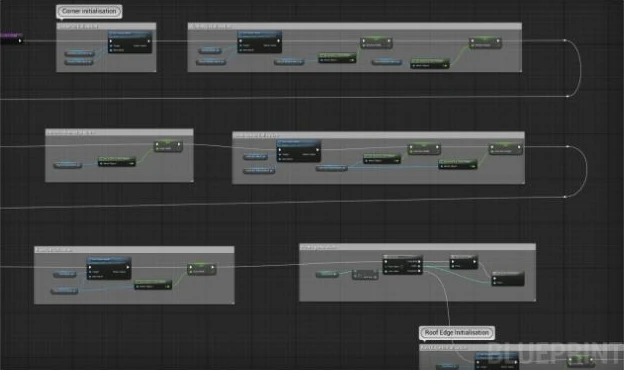The image size is (624, 370).
Task: Select lower variable node in box beneath Corner initialisation
Action: (80, 62)
